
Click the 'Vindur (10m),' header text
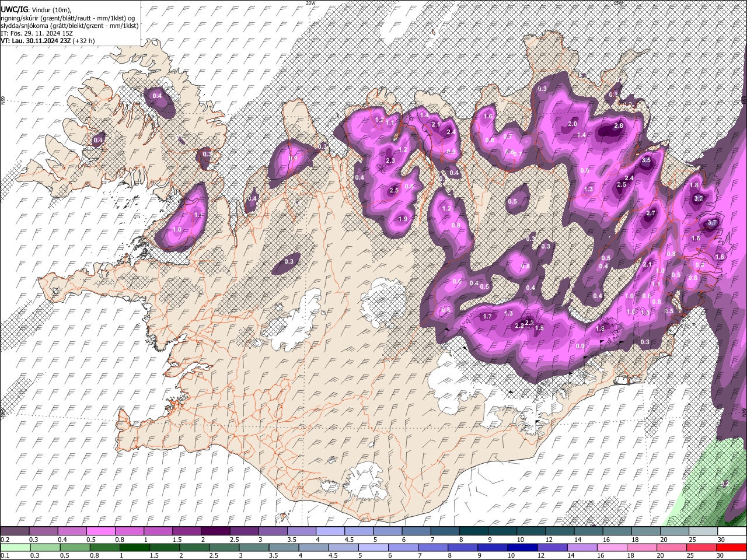(x=50, y=10)
